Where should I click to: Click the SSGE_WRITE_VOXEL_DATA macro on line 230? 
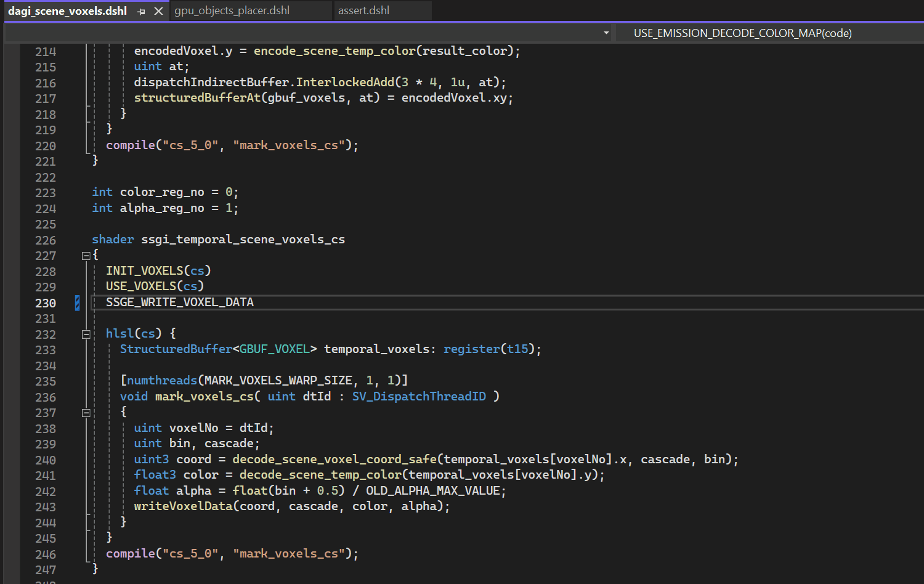[179, 302]
